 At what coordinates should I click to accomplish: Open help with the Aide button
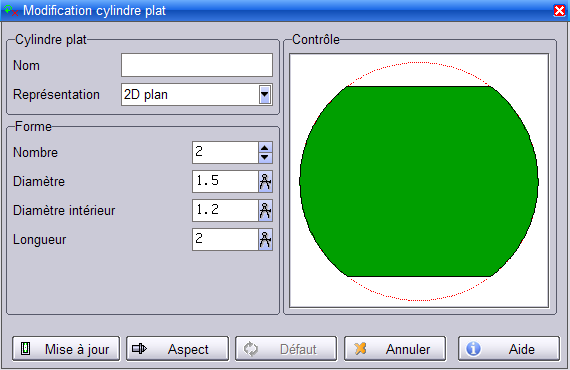click(509, 349)
